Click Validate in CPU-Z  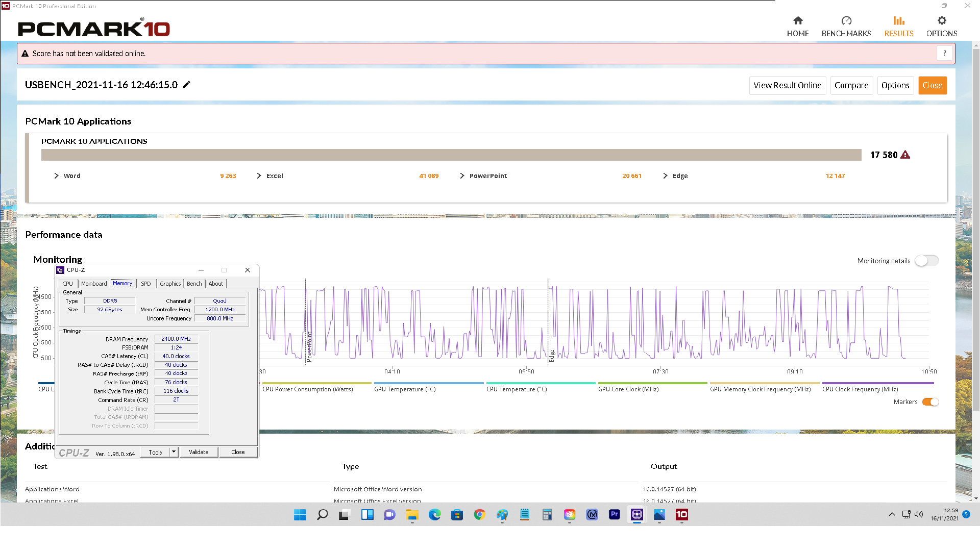tap(199, 452)
